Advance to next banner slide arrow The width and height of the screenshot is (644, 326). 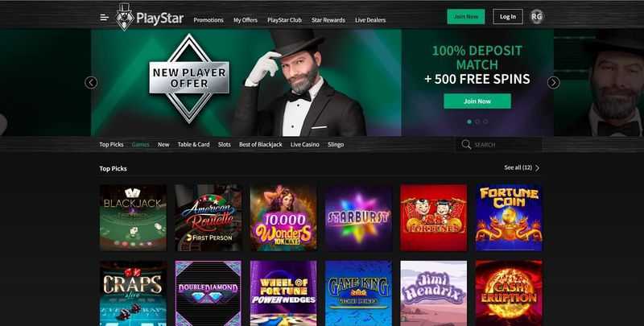553,83
